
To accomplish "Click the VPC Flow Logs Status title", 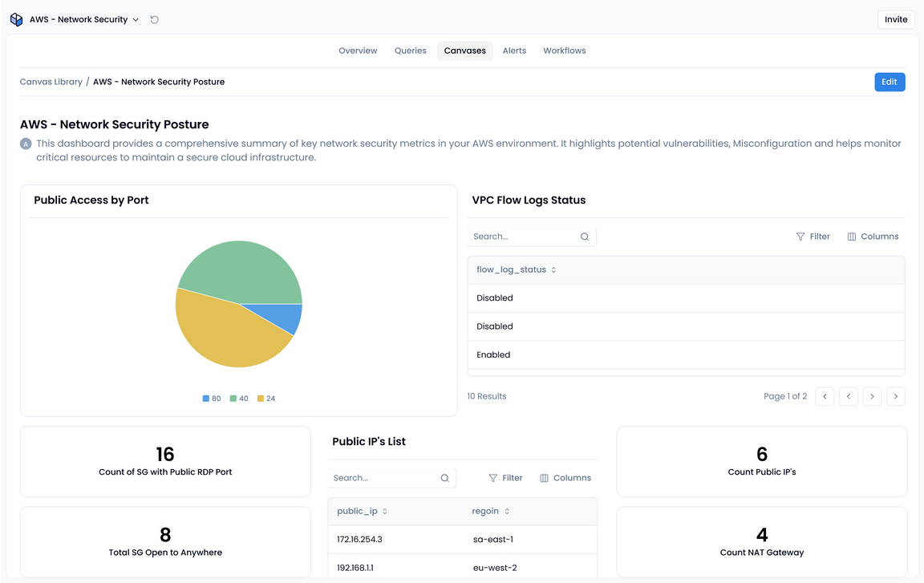I will click(x=529, y=200).
